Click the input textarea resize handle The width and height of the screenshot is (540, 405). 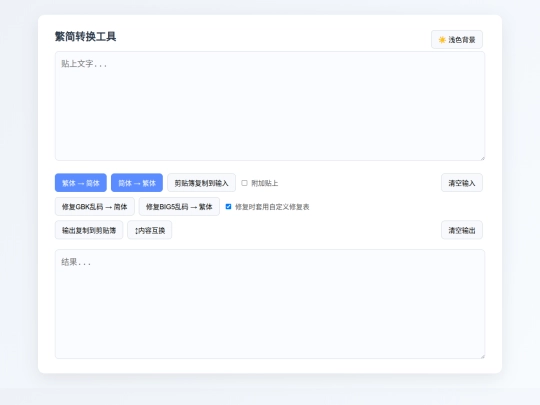click(x=482, y=158)
